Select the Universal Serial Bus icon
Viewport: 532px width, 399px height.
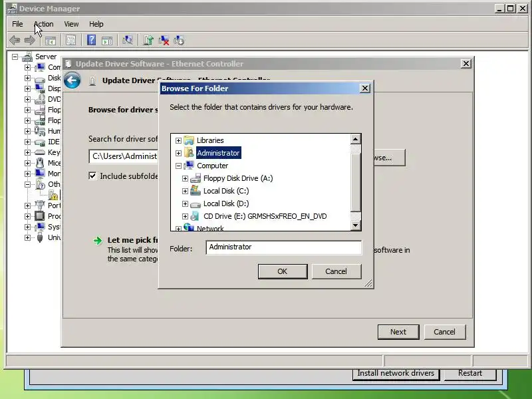click(x=40, y=237)
